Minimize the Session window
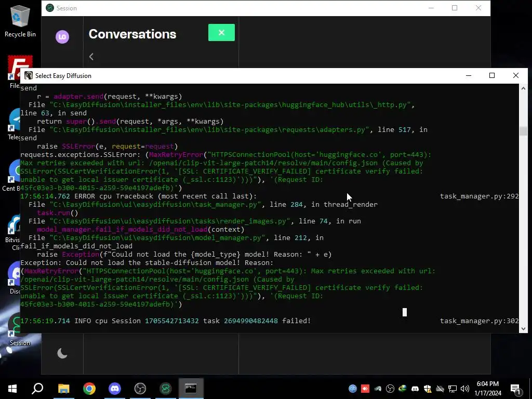The width and height of the screenshot is (532, 399). pos(431,8)
